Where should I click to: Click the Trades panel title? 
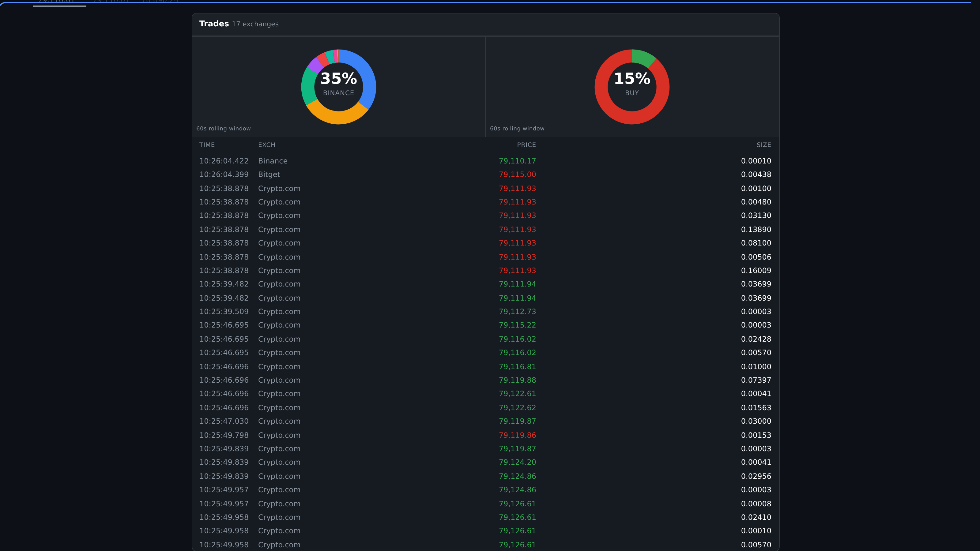click(x=214, y=24)
